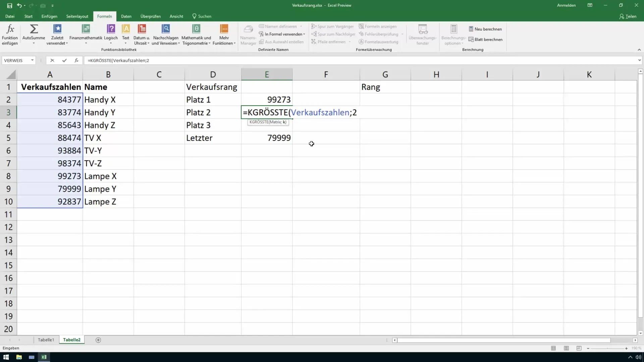Open Logisch functions icon
The image size is (644, 362).
point(111,29)
